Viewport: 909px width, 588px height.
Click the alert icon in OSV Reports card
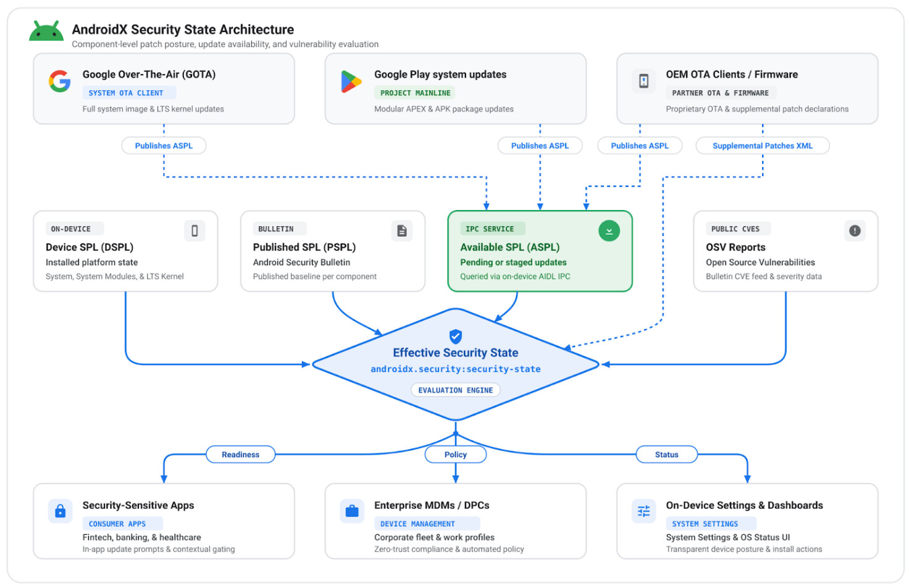(855, 231)
